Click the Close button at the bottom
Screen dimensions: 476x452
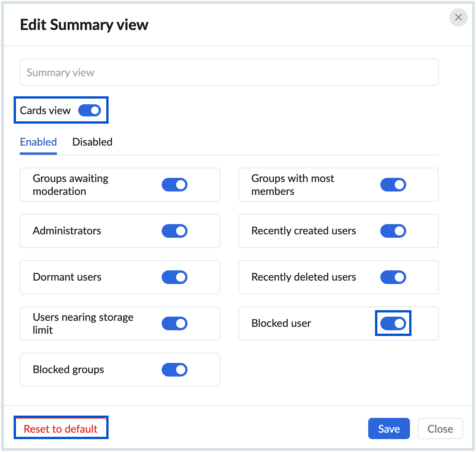(x=440, y=428)
